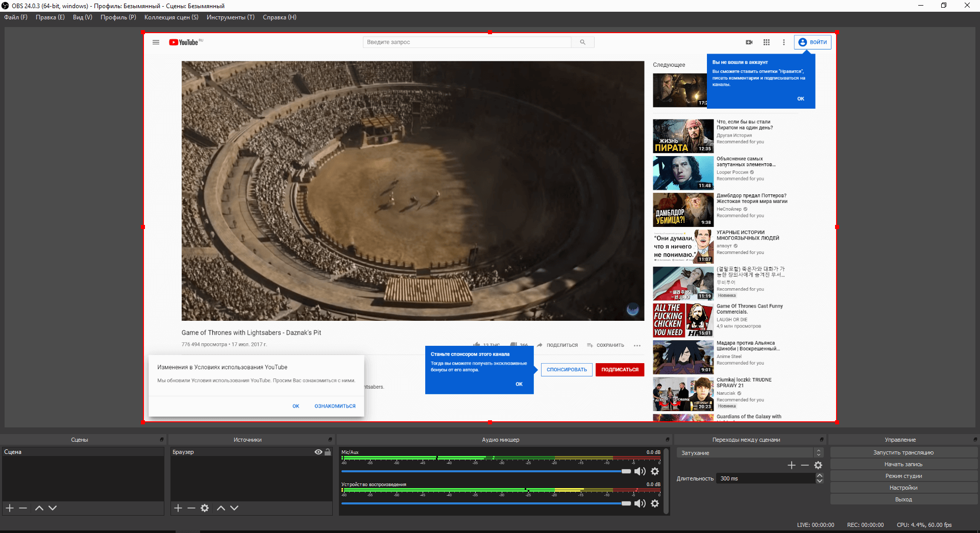Open playback device audio settings gear
980x533 pixels.
click(655, 503)
